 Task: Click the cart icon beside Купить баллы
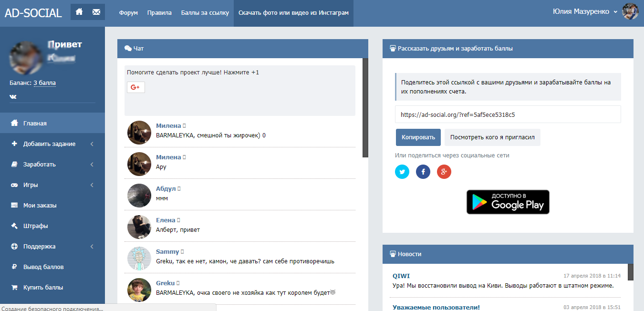click(14, 288)
